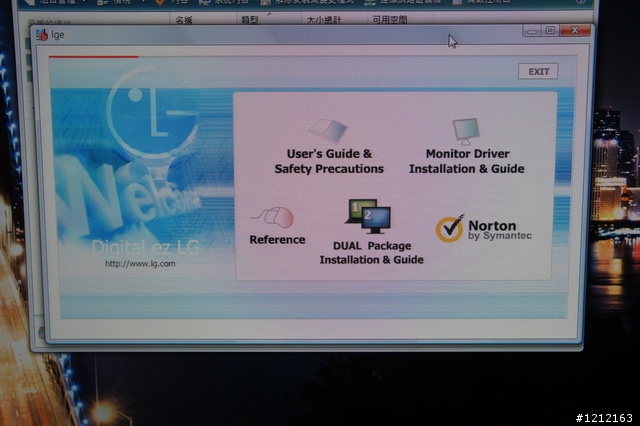
Task: Click the 類型 column header in Explorer
Action: [249, 20]
